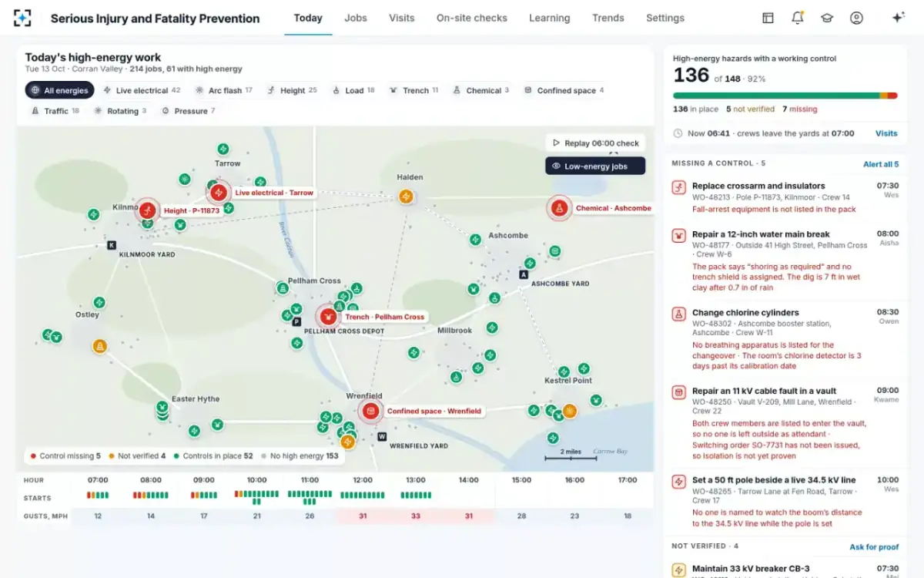
Task: Click the icon beside Repair an 11 kV cable fault
Action: (678, 392)
